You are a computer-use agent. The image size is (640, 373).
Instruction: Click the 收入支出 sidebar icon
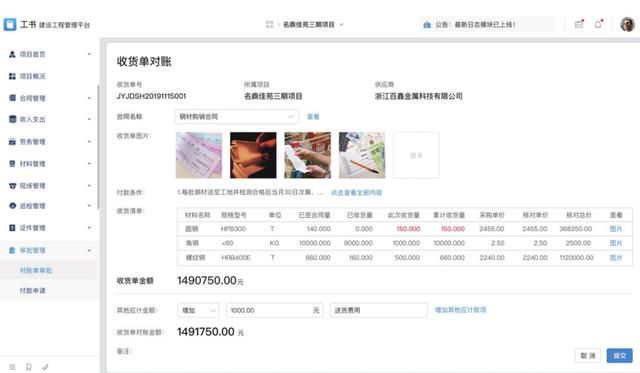pyautogui.click(x=12, y=119)
